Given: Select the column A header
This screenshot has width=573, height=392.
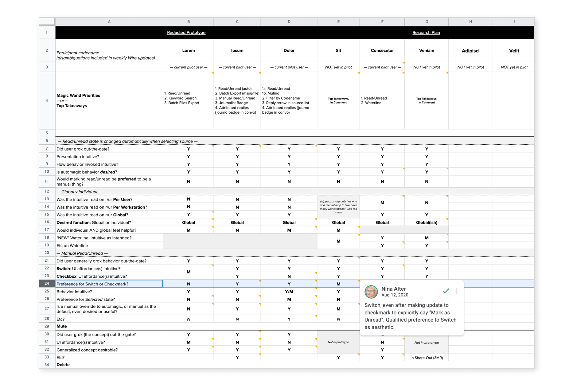Looking at the screenshot, I should [x=109, y=22].
